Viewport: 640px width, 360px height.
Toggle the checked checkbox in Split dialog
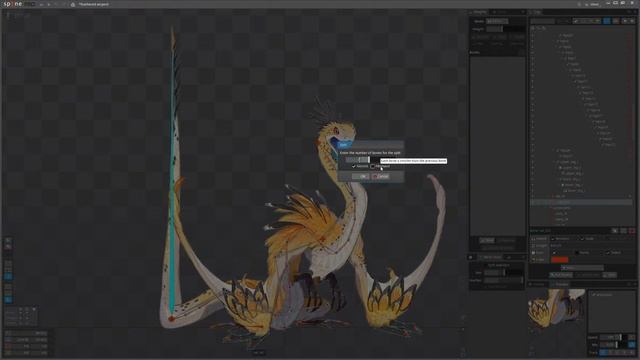coord(353,166)
